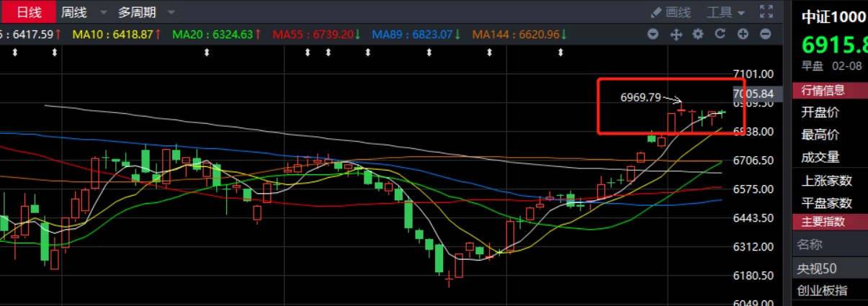868x306 pixels.
Task: Select the 创业板指 index row
Action: click(x=830, y=291)
